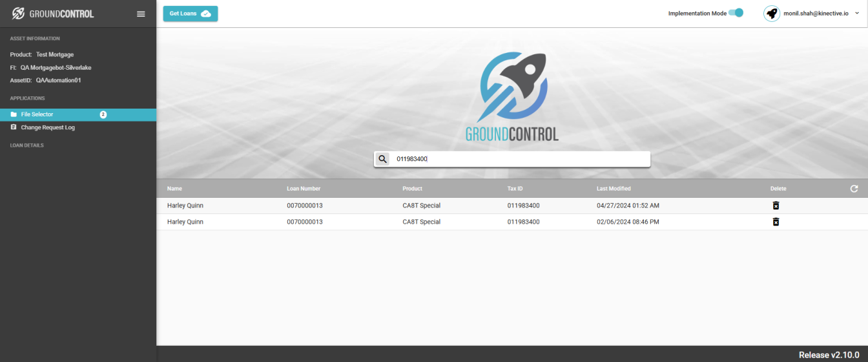Delete the loan modified 02/06/2024 08:46 PM
The height and width of the screenshot is (362, 868).
tap(776, 222)
